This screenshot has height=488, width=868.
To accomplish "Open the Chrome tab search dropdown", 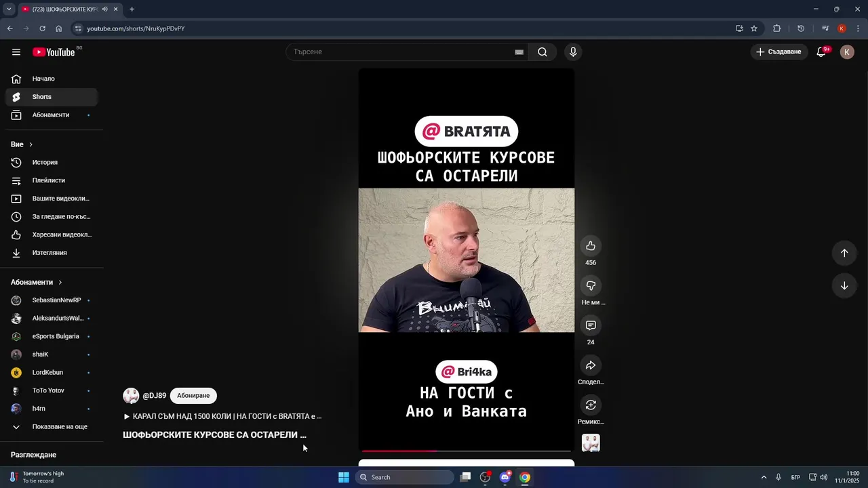I will 9,9.
